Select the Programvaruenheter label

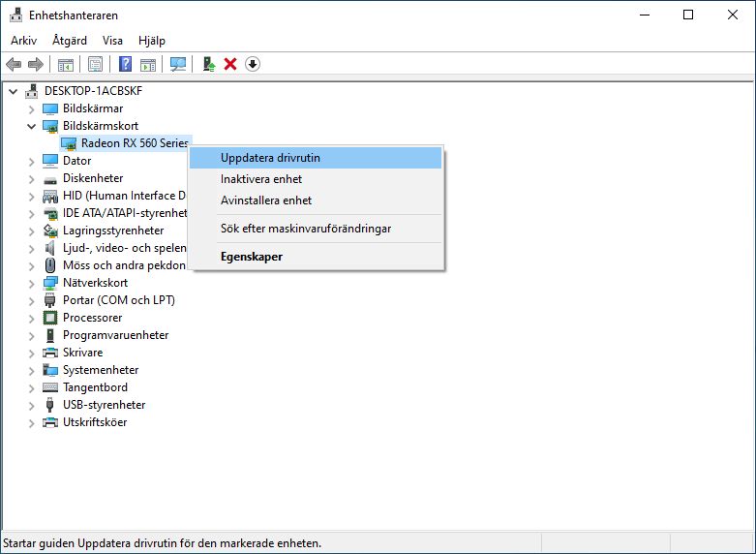116,335
